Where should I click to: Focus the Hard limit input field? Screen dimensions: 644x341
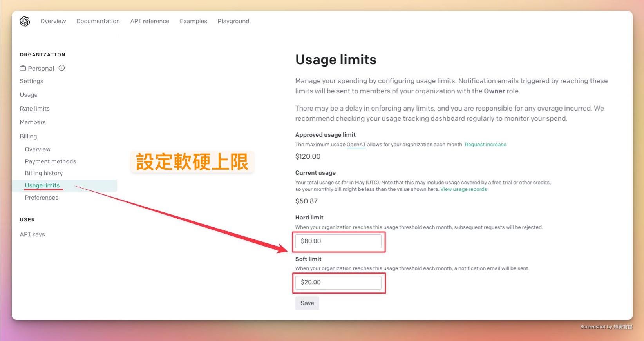tap(338, 241)
